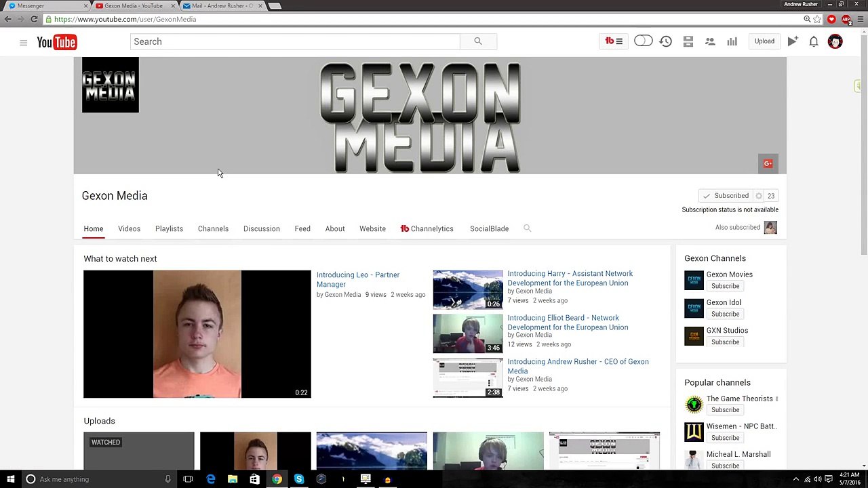
Task: Open Task View on the taskbar
Action: (x=188, y=479)
